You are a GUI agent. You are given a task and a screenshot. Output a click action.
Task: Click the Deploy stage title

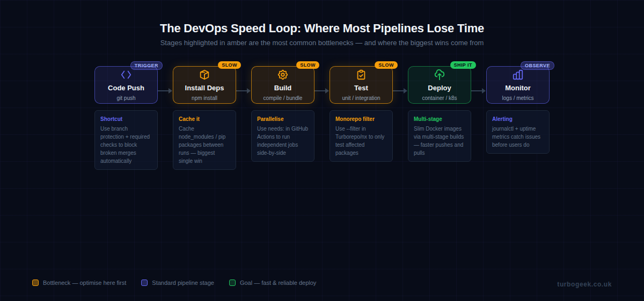440,88
